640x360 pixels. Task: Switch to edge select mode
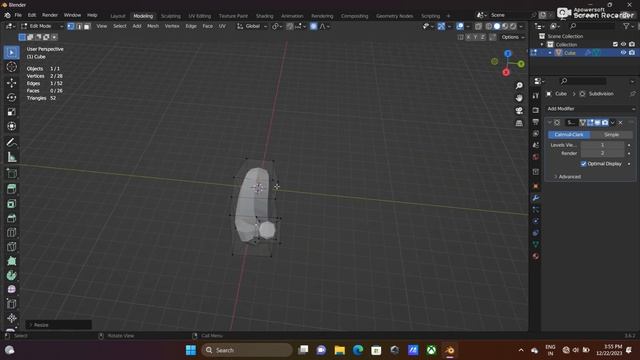click(x=79, y=26)
